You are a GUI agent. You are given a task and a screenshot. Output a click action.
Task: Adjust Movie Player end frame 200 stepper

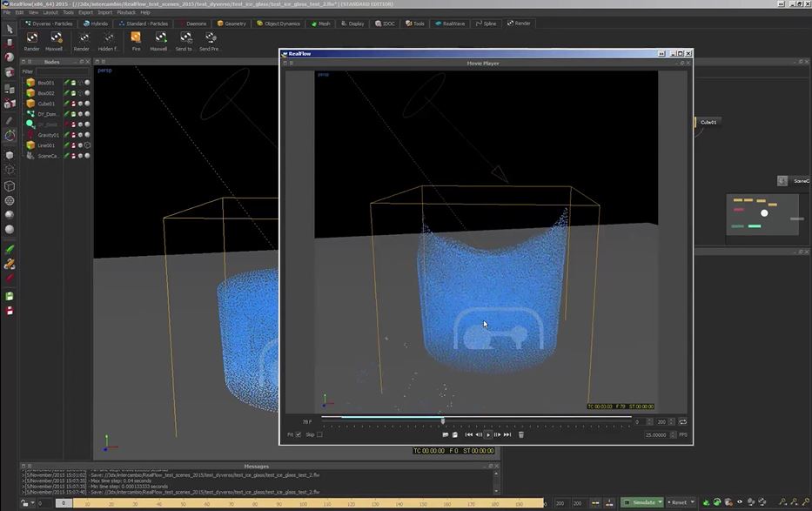click(672, 422)
